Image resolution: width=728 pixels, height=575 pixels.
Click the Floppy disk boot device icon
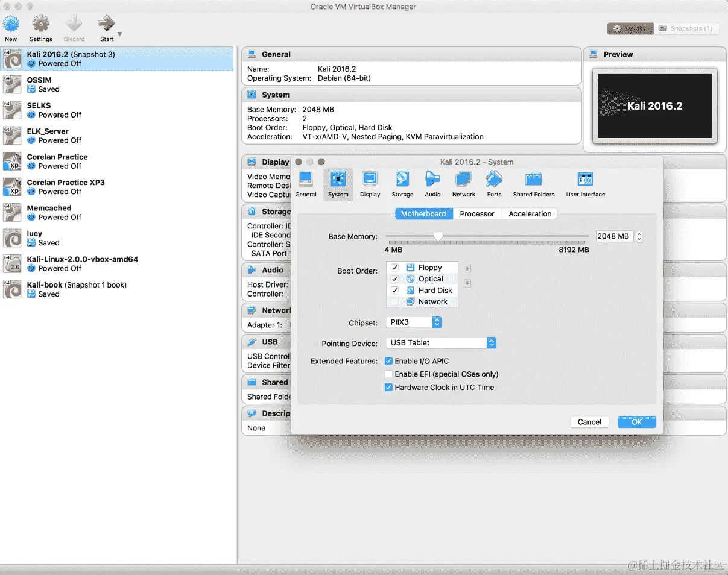[x=410, y=268]
